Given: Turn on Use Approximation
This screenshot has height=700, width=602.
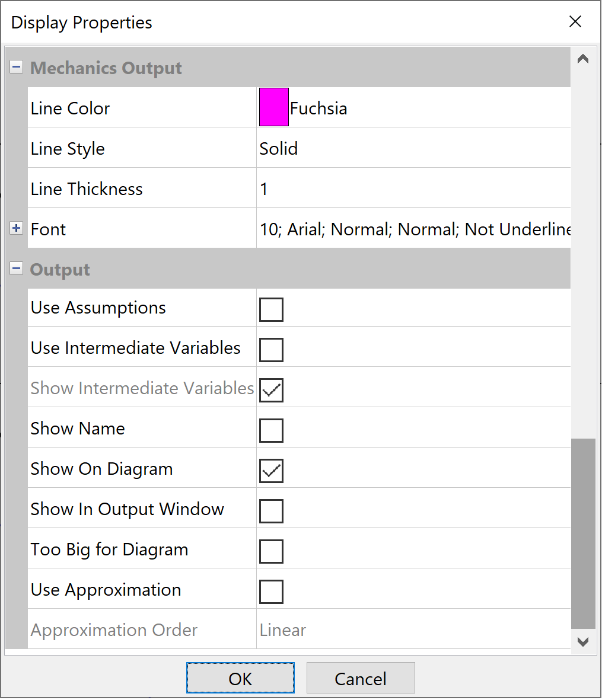Looking at the screenshot, I should (271, 592).
